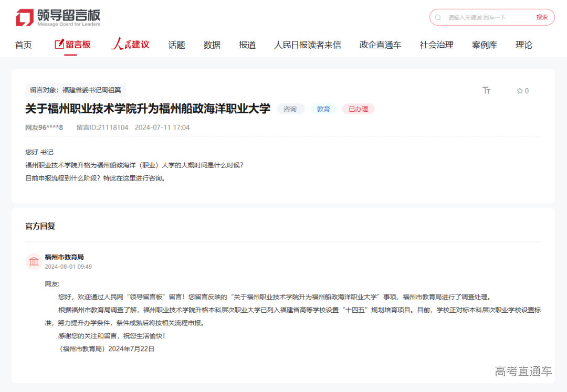
Task: Go to 人民日报读者来信 section
Action: pyautogui.click(x=308, y=45)
